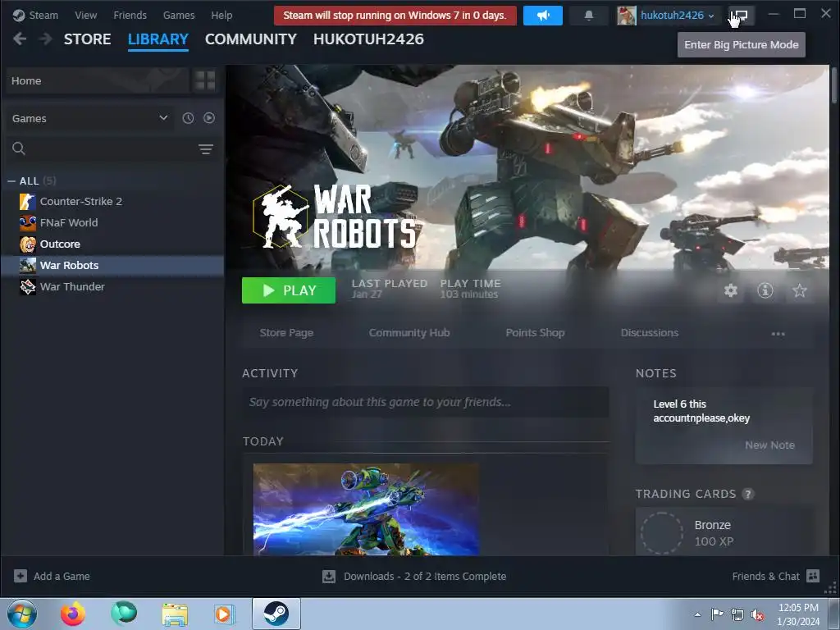Add War Robots to favorites star
The image size is (840, 630).
[x=799, y=290]
